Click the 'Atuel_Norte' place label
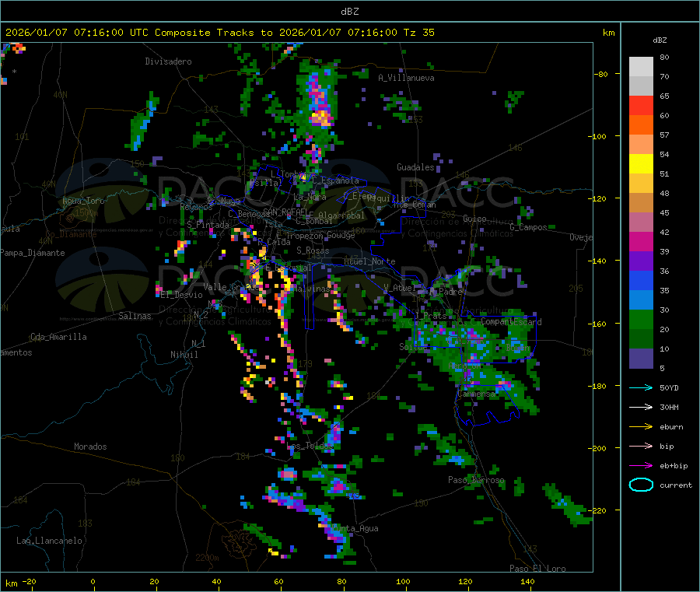The height and width of the screenshot is (592, 700). point(369,261)
